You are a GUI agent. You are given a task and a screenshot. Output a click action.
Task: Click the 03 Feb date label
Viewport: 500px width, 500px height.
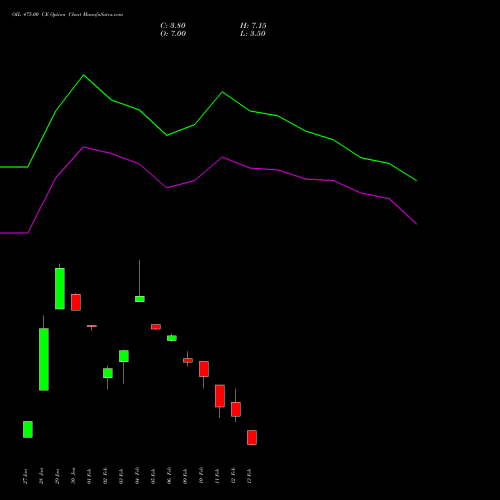pyautogui.click(x=122, y=476)
